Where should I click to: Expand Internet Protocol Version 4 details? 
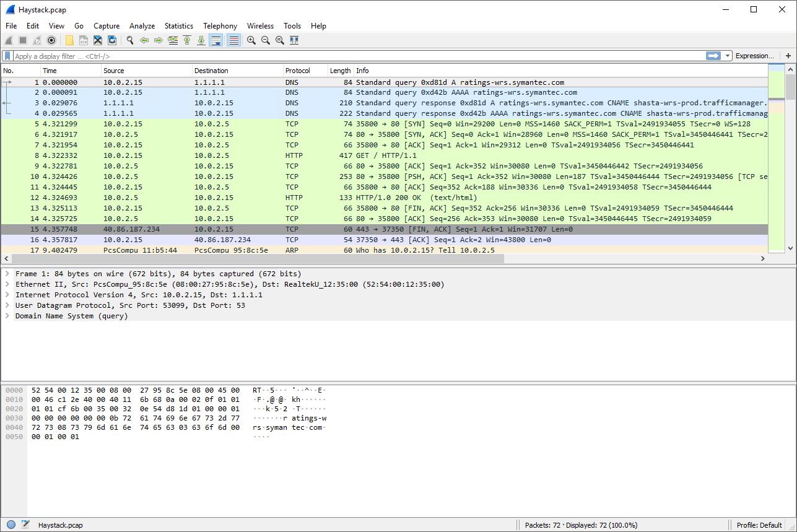pyautogui.click(x=7, y=295)
